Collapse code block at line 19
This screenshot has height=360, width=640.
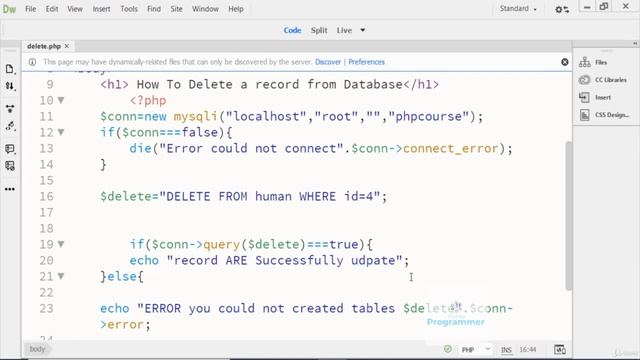coord(61,244)
